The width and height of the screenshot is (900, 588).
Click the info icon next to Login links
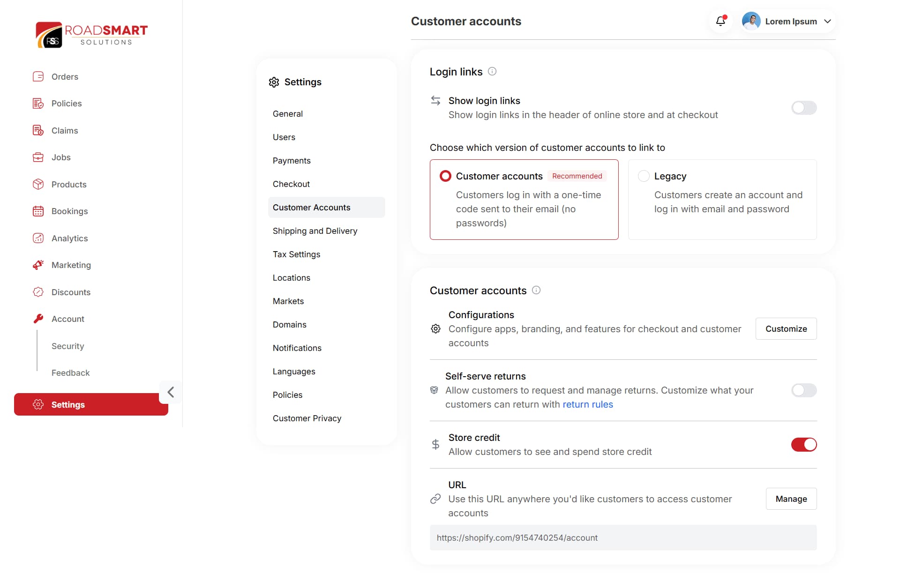click(x=492, y=71)
